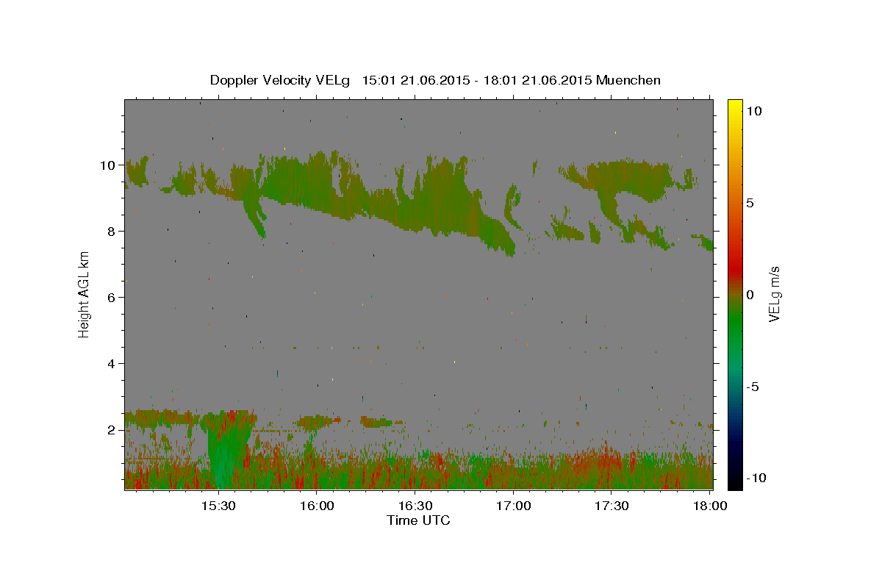The width and height of the screenshot is (882, 588).
Task: Click the height axis label 6
Action: click(112, 298)
